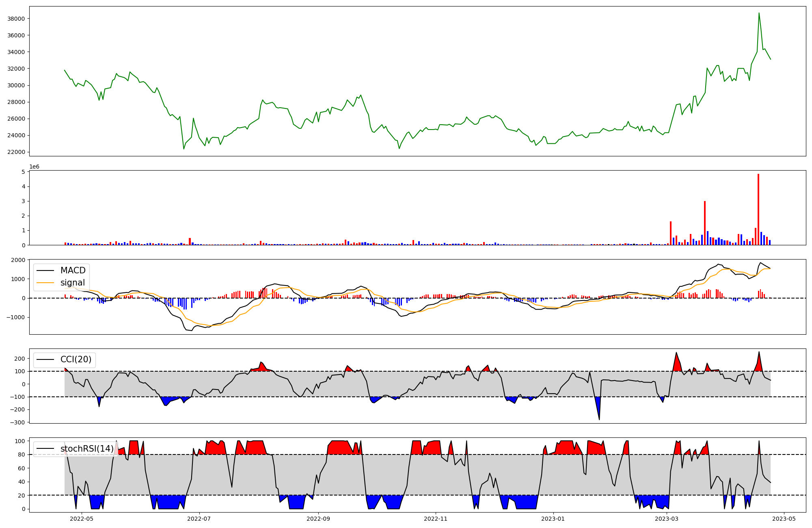Image resolution: width=812 pixels, height=528 pixels.
Task: Click the 2023-05 date tick label
Action: [784, 519]
